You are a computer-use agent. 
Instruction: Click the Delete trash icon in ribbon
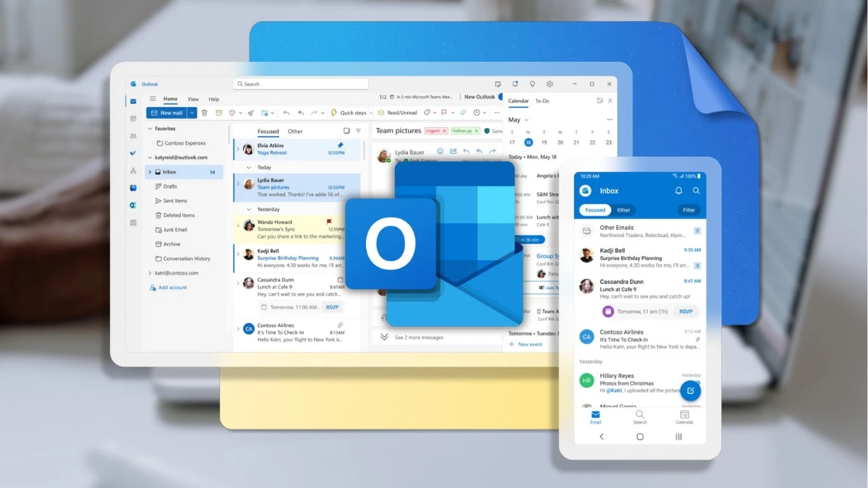[205, 113]
